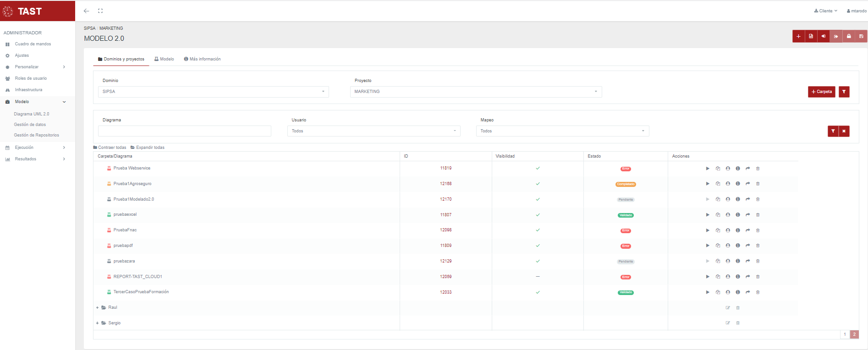Run the Prueba Webservice diagram
The height and width of the screenshot is (350, 868).
(708, 169)
